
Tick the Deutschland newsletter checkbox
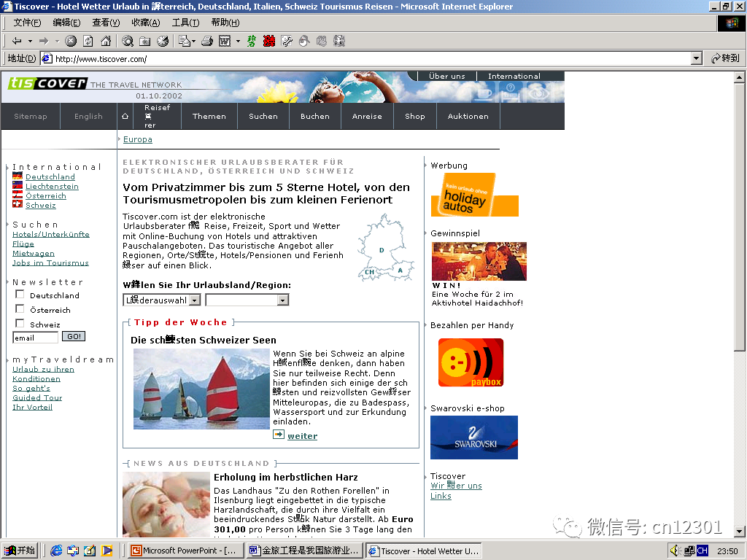(x=20, y=295)
